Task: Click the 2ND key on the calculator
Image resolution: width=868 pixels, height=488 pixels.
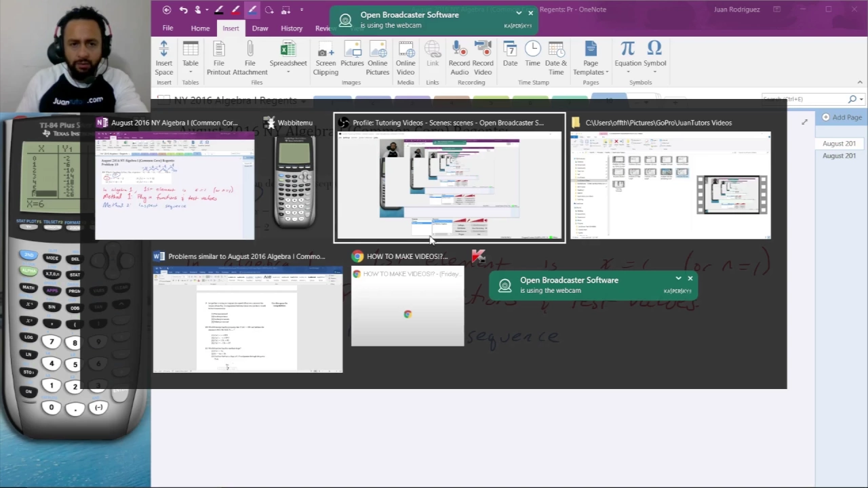Action: tap(28, 256)
